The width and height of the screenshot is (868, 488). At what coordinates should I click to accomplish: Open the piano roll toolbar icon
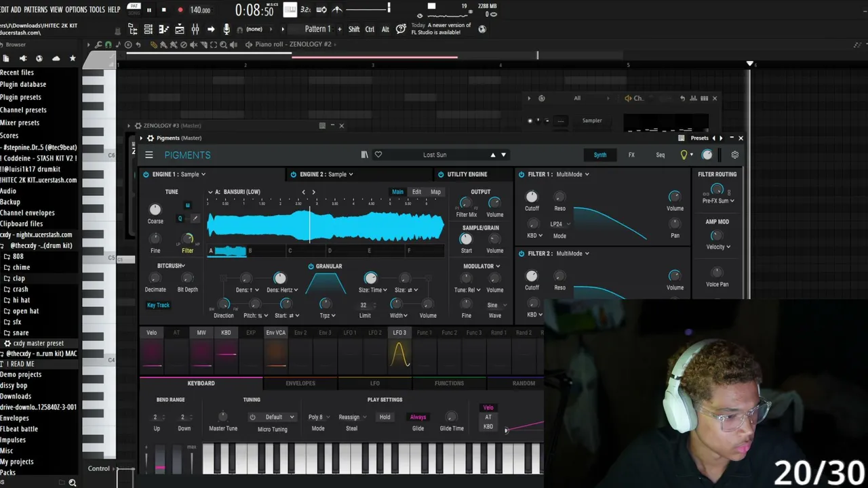(163, 29)
